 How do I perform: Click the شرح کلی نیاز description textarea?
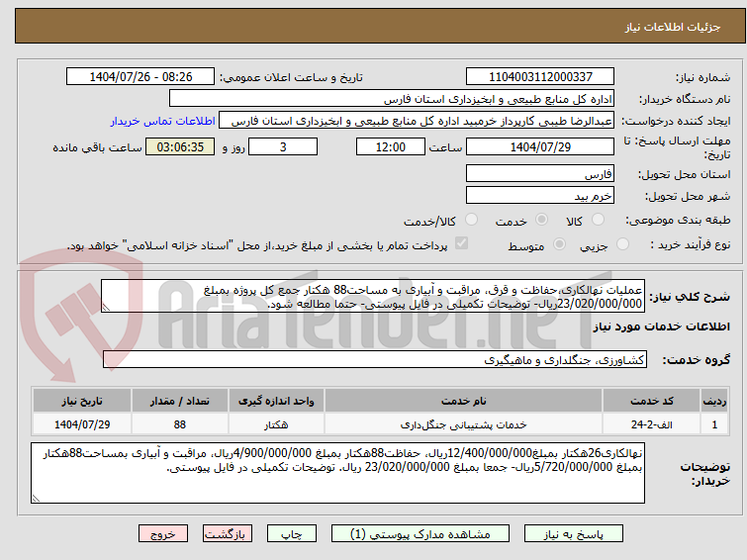373,297
